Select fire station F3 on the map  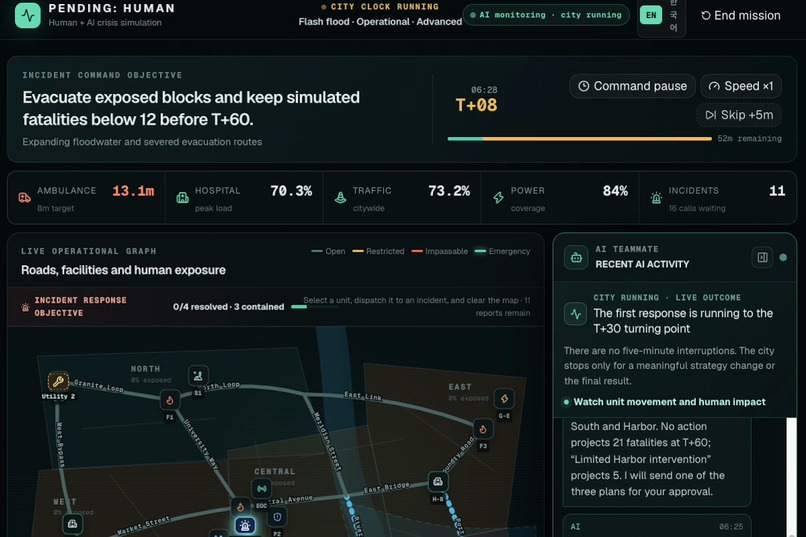tap(483, 429)
